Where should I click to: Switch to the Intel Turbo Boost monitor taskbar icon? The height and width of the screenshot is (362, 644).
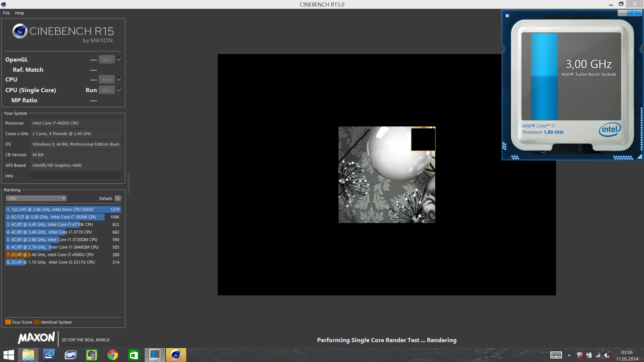pos(155,355)
